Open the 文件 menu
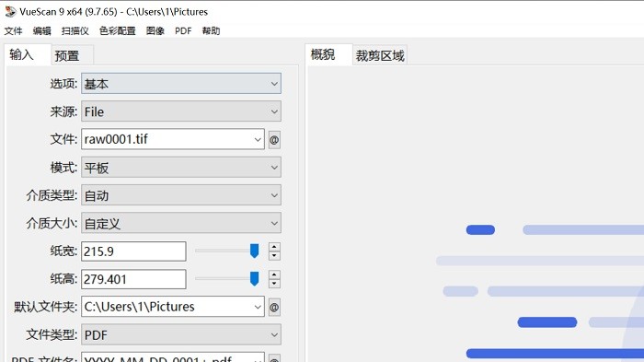Viewport: 644px width, 362px height. click(x=13, y=30)
